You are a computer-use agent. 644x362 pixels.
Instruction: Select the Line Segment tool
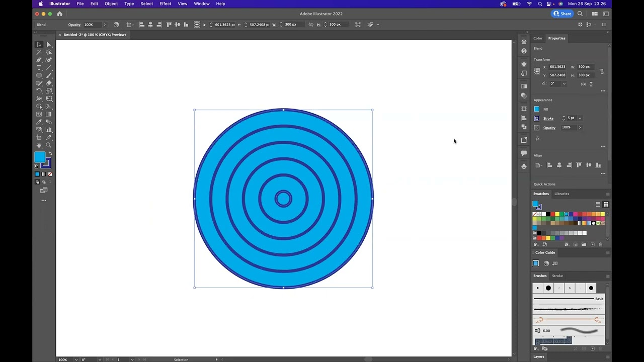point(49,68)
